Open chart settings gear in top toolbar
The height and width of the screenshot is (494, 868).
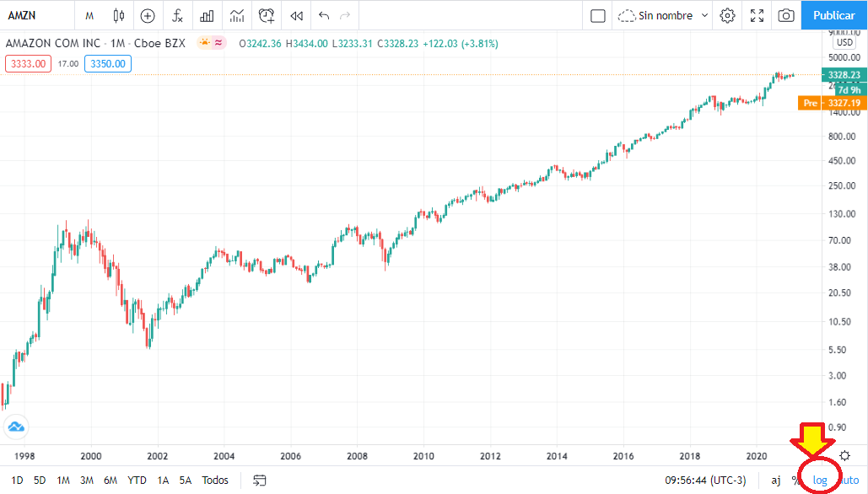point(727,15)
